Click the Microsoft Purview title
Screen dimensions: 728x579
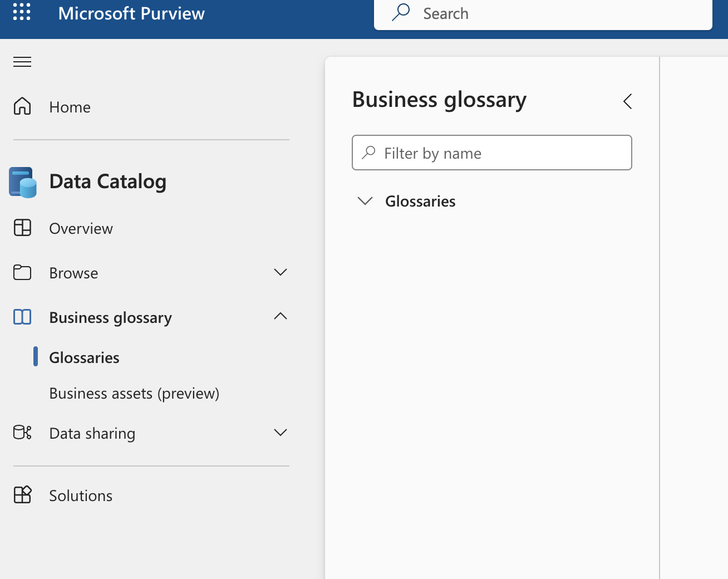click(x=131, y=13)
